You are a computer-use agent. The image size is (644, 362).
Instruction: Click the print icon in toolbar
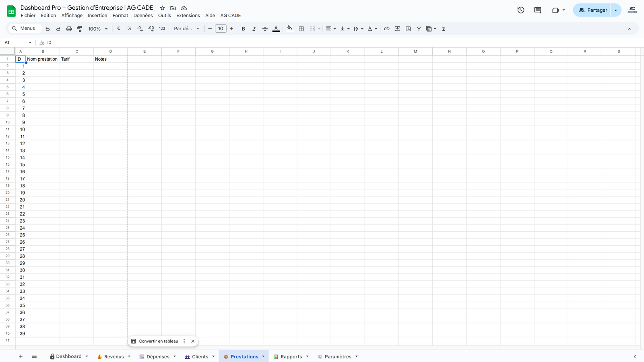click(69, 29)
